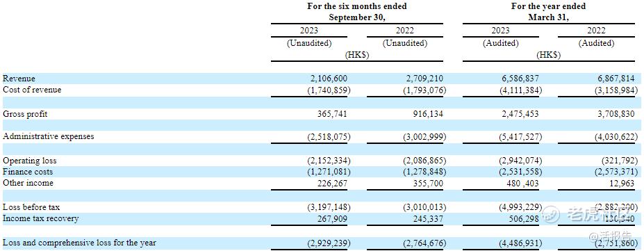This screenshot has width=644, height=251.
Task: Click the six months ended September 30 header
Action: tap(357, 12)
